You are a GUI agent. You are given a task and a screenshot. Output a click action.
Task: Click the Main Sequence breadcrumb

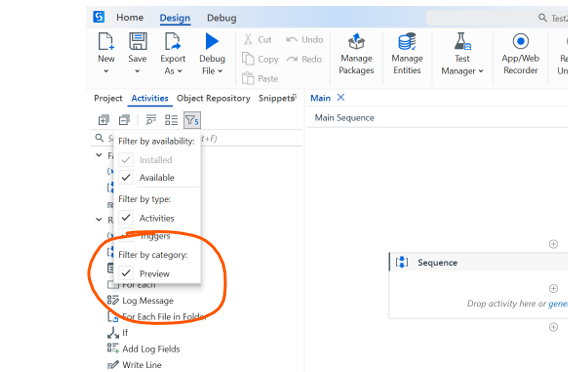click(344, 118)
